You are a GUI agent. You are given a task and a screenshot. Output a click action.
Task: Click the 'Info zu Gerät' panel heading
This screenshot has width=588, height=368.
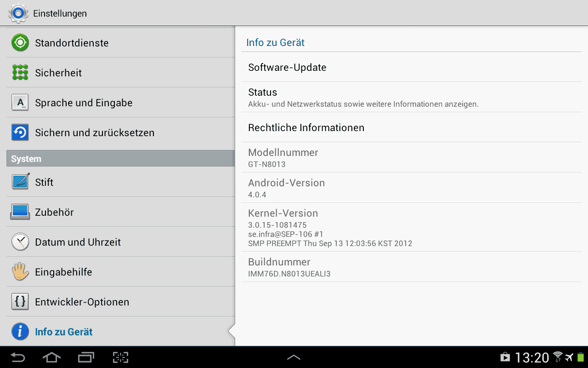pyautogui.click(x=276, y=43)
